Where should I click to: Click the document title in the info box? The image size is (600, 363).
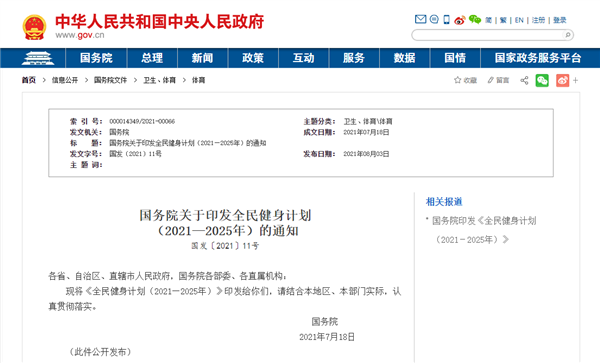point(188,143)
